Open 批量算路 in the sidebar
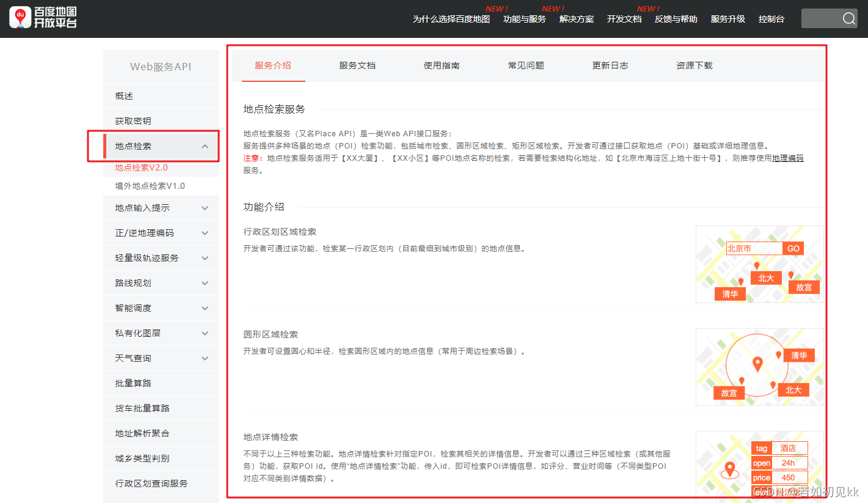Image resolution: width=868 pixels, height=503 pixels. pyautogui.click(x=161, y=383)
